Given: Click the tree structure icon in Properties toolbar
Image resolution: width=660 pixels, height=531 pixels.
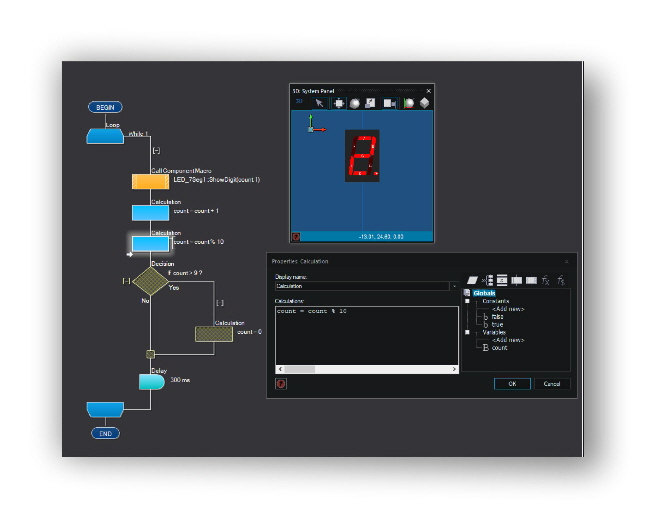Looking at the screenshot, I should tap(487, 280).
